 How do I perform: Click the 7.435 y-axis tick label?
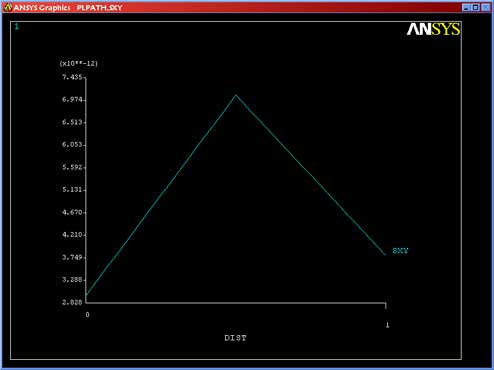tap(72, 77)
